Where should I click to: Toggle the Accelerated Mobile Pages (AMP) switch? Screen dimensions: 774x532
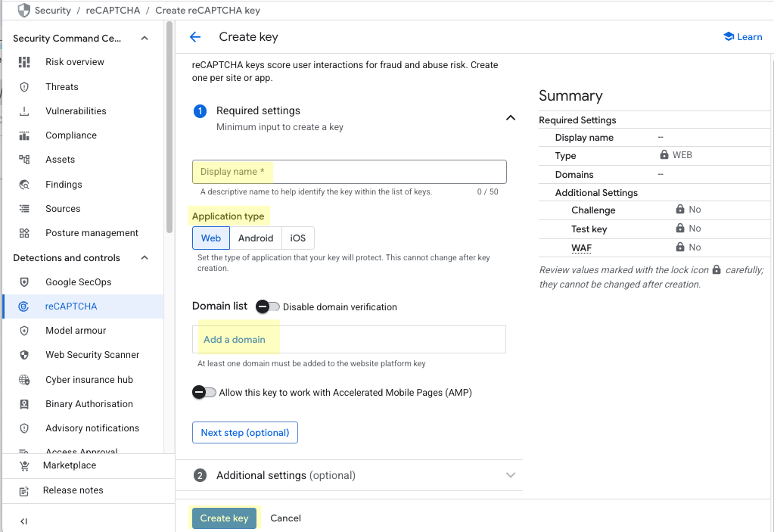tap(204, 392)
